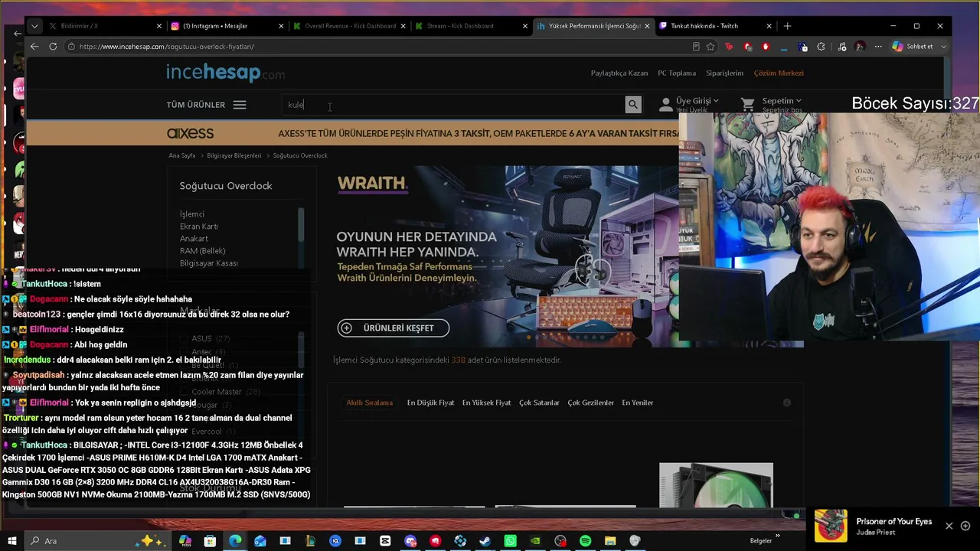The width and height of the screenshot is (980, 551).
Task: Close the Bildirimler X tab
Action: click(159, 26)
